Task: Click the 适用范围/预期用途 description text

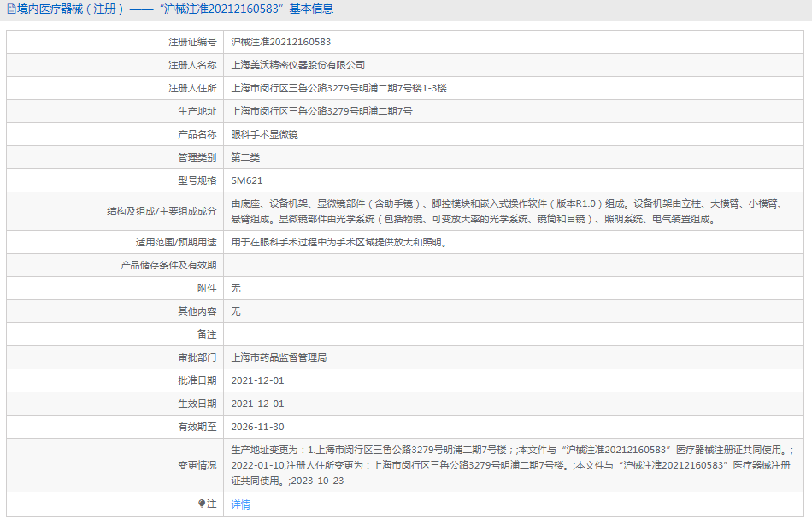Action: tap(339, 242)
